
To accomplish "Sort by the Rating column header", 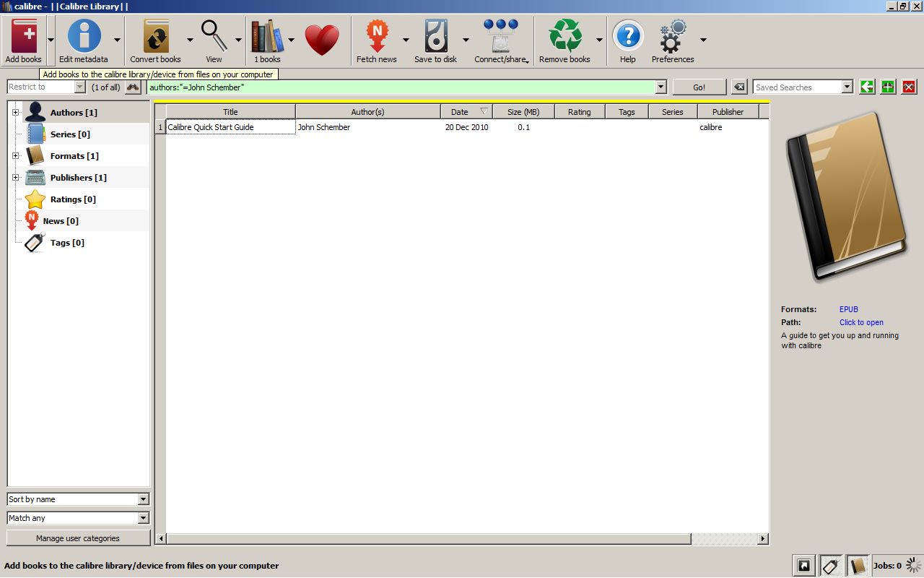I will pos(580,112).
